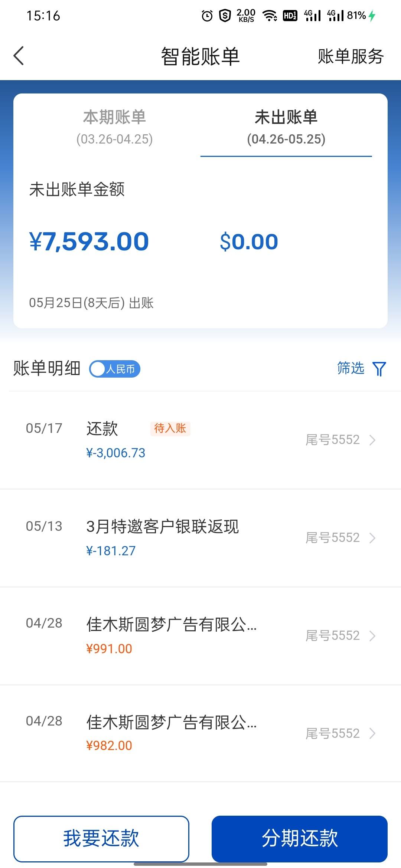
Task: Tap the back arrow icon
Action: [19, 56]
